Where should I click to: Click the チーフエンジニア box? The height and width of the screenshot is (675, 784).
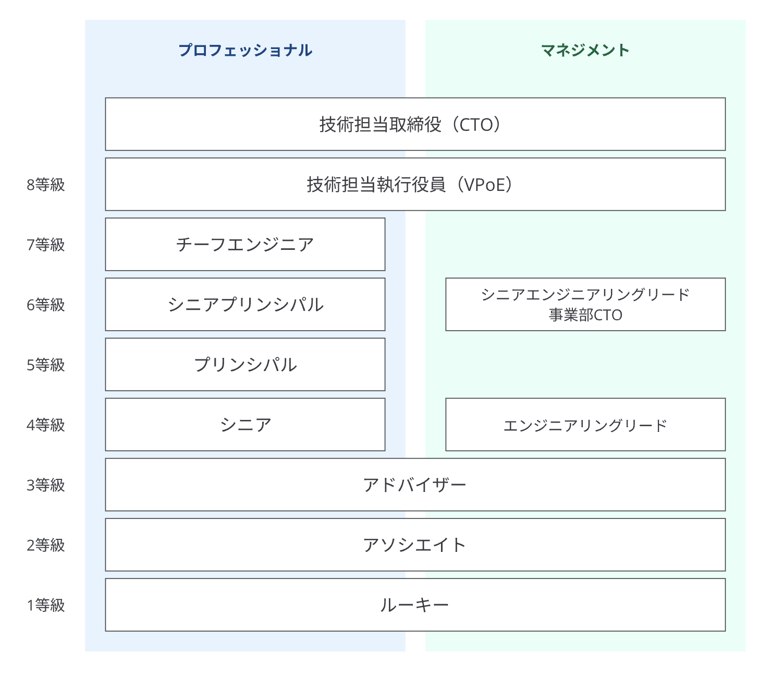click(245, 244)
